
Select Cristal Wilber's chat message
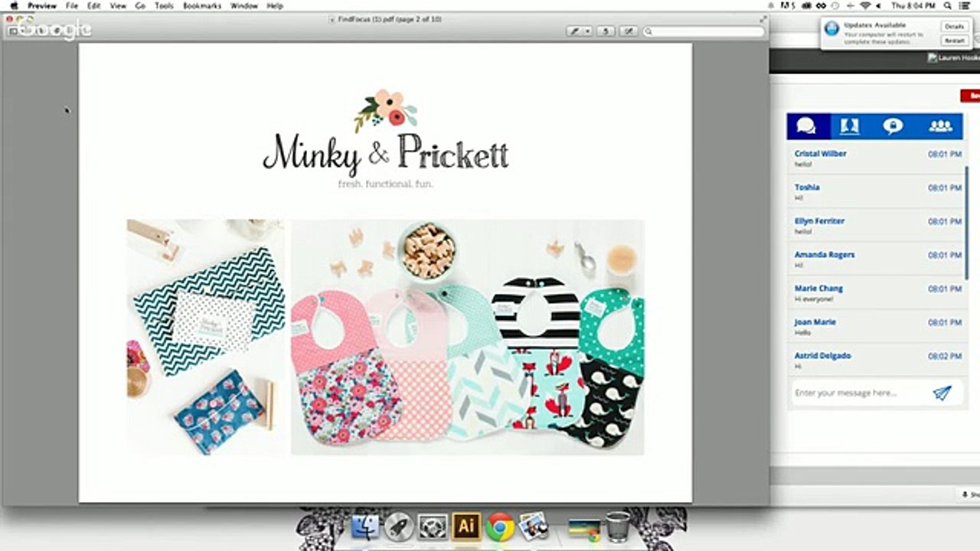click(x=877, y=158)
